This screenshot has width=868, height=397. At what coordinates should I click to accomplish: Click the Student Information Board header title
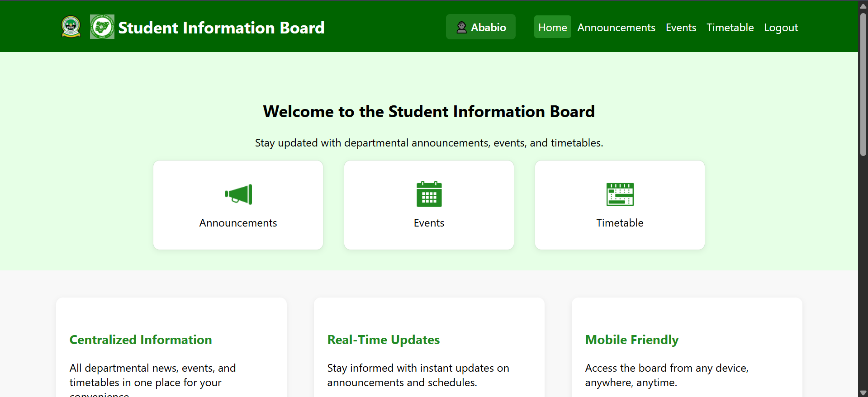(x=221, y=28)
